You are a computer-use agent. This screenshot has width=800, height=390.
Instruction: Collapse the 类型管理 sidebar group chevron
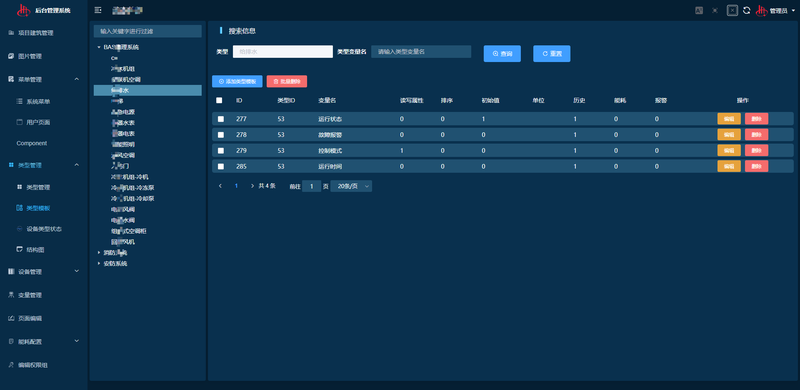coord(77,165)
